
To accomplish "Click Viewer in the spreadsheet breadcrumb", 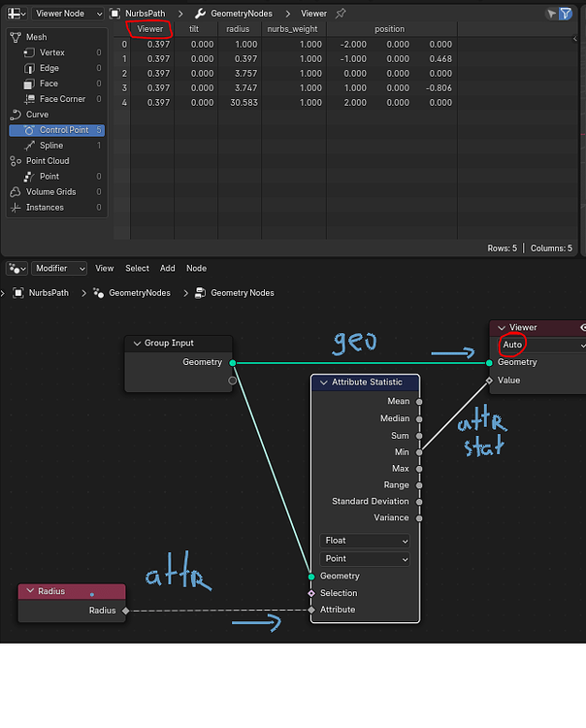I will [313, 14].
